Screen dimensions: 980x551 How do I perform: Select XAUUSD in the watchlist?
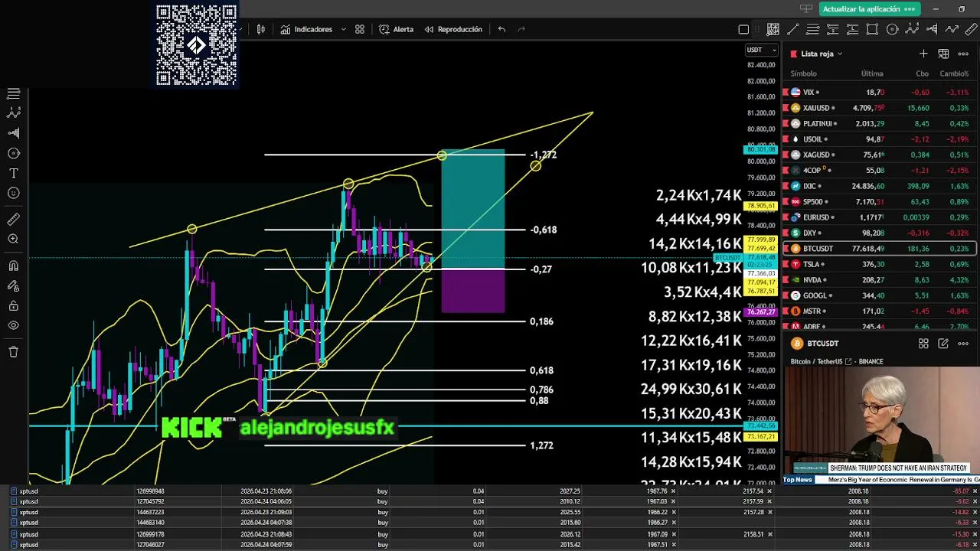pyautogui.click(x=879, y=108)
